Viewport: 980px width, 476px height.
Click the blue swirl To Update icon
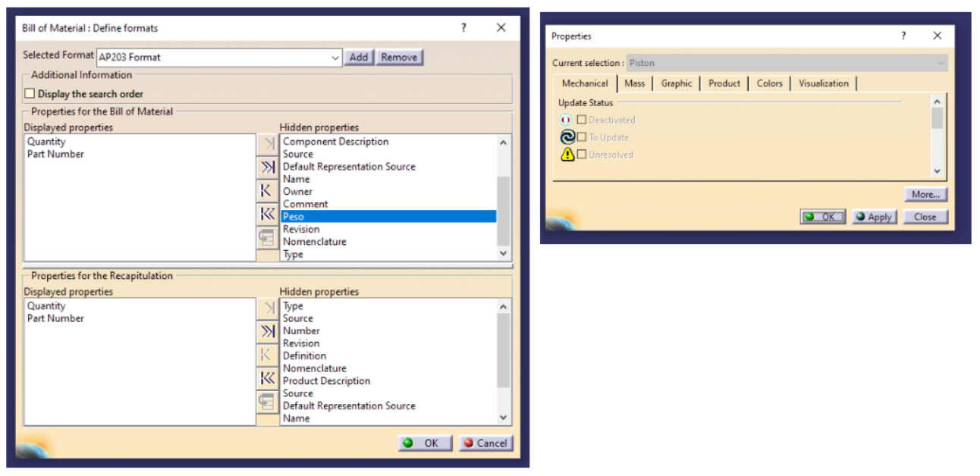coord(567,137)
